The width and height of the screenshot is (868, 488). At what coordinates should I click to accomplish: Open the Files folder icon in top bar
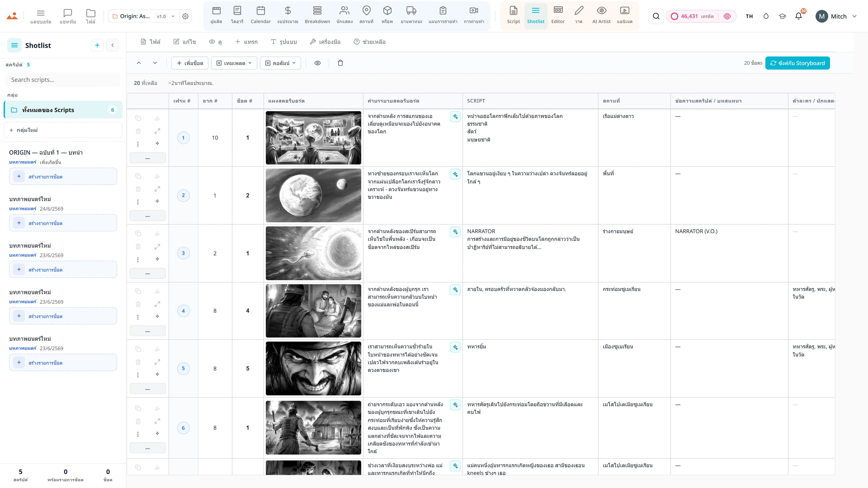(x=91, y=16)
